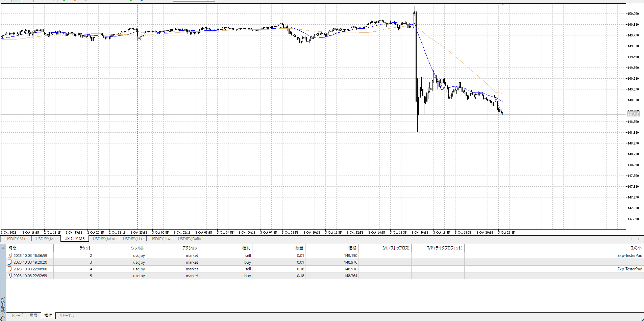The height and width of the screenshot is (321, 644).
Task: Switch to the USDJPY,M15 chart tab
Action: click(17, 239)
